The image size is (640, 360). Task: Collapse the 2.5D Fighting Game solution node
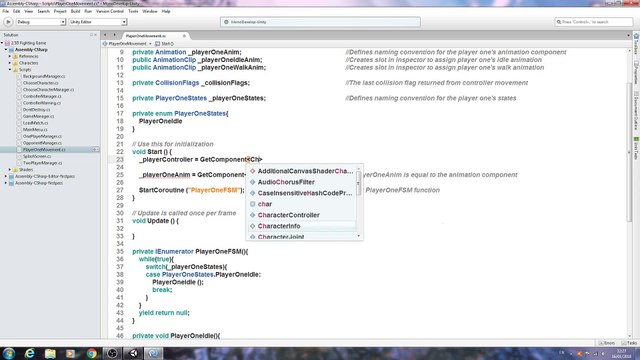[x=2, y=43]
